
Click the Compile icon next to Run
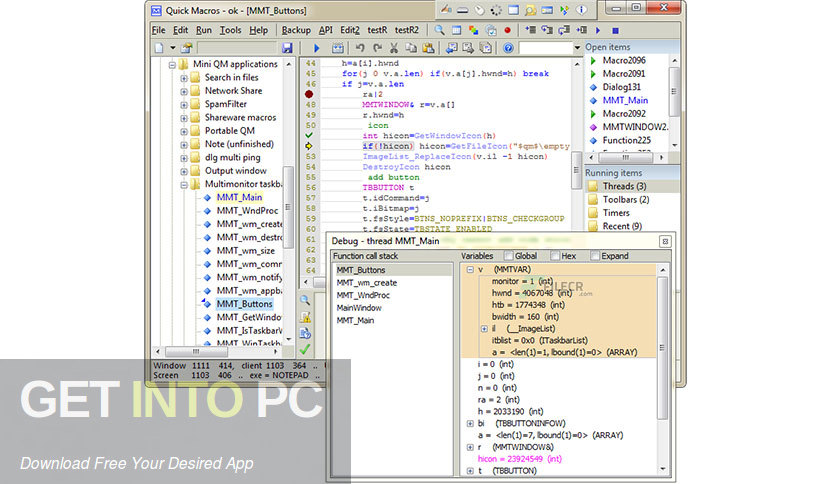[x=337, y=48]
